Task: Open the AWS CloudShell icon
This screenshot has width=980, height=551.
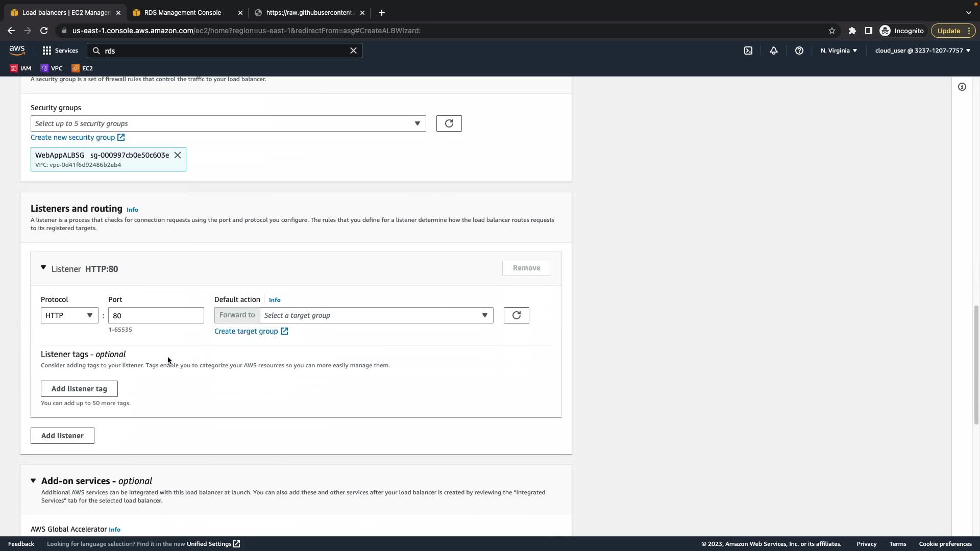Action: coord(748,51)
